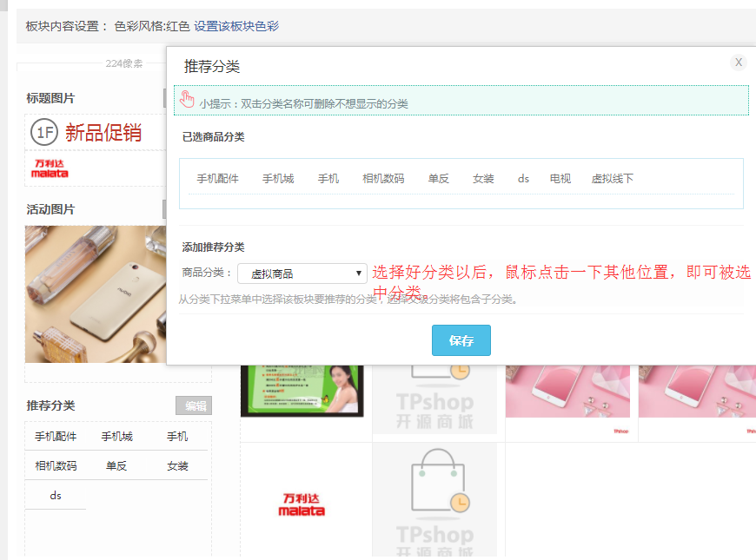Select 虚拟线下 in the selected categories

[612, 179]
